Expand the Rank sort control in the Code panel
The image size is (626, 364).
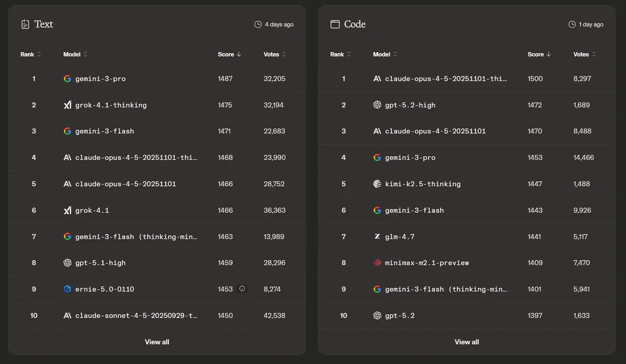(349, 54)
